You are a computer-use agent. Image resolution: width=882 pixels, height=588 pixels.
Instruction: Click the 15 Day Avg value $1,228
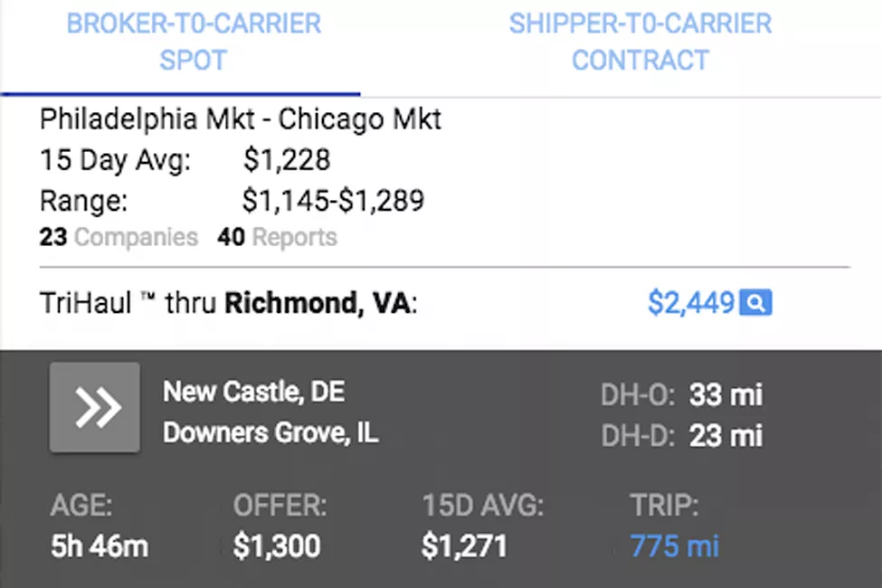287,160
